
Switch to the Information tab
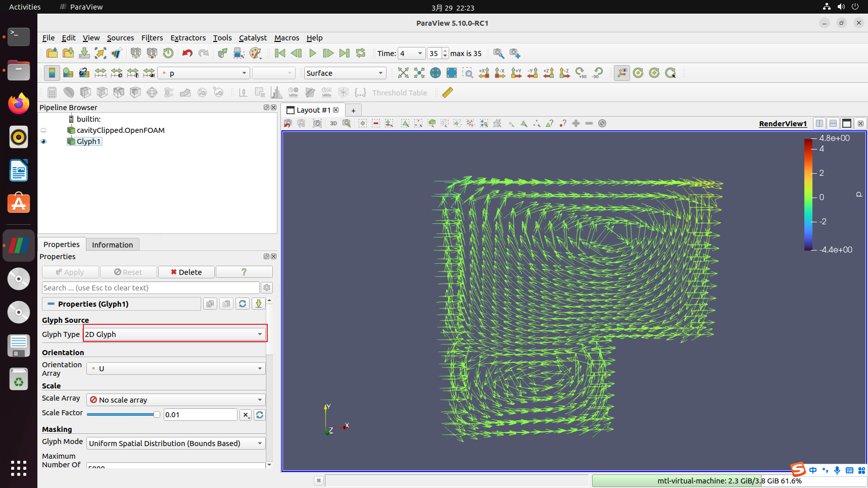coord(112,245)
